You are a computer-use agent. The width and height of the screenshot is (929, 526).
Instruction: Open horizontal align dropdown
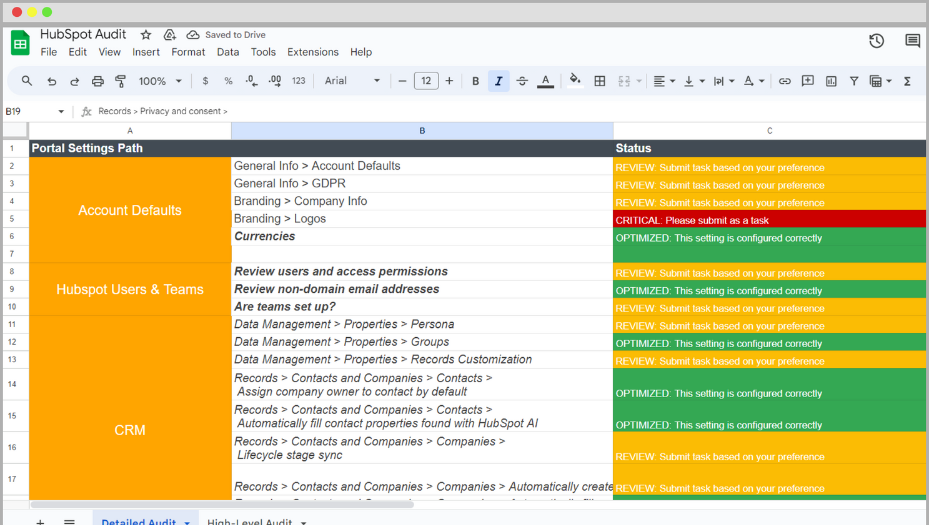(x=664, y=81)
